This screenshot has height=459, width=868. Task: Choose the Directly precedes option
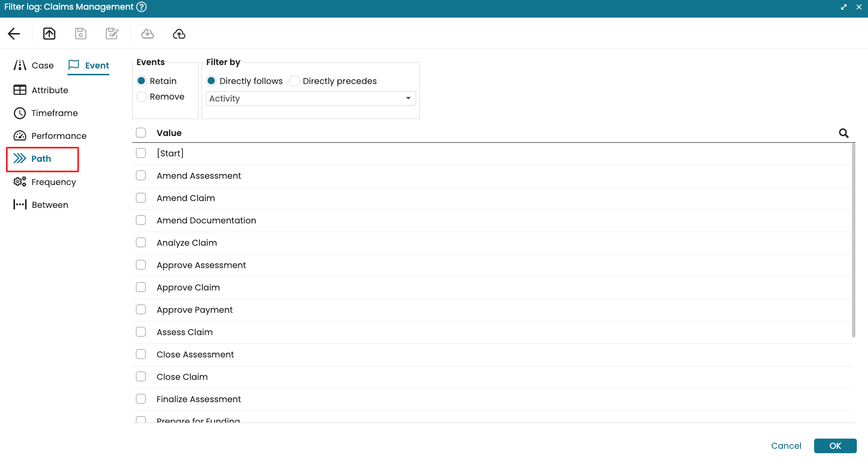294,81
